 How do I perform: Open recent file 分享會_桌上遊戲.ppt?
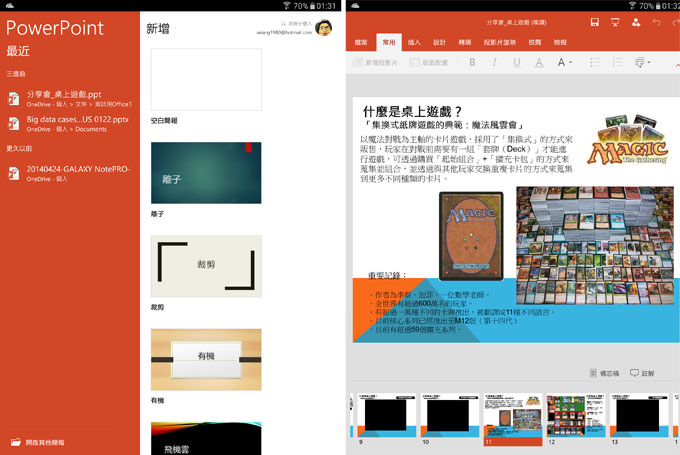(70, 98)
